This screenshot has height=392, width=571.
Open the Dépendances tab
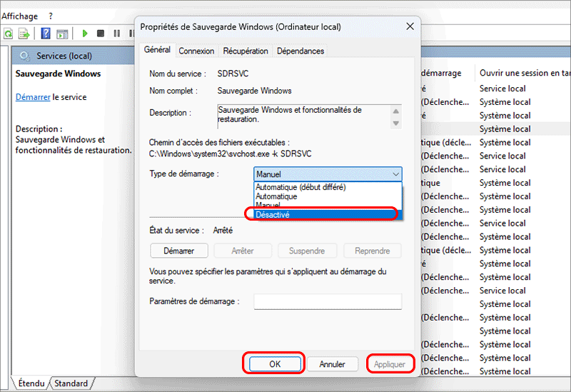click(x=300, y=51)
